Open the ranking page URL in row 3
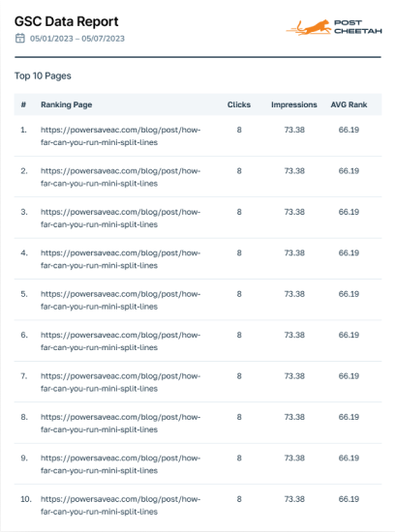 point(121,219)
